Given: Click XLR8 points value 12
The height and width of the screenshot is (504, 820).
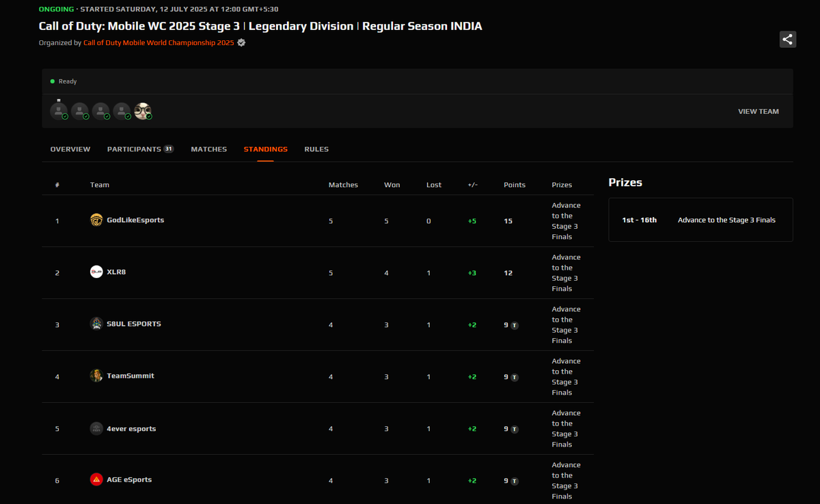Looking at the screenshot, I should (508, 273).
